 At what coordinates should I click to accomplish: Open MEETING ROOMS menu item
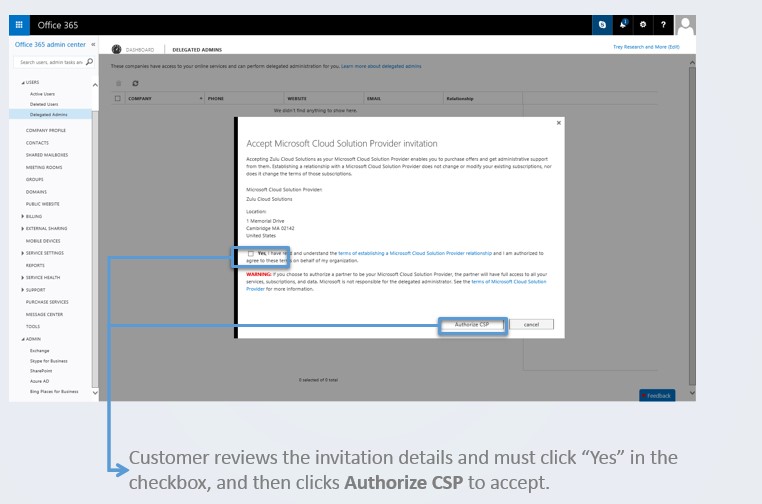click(x=44, y=167)
